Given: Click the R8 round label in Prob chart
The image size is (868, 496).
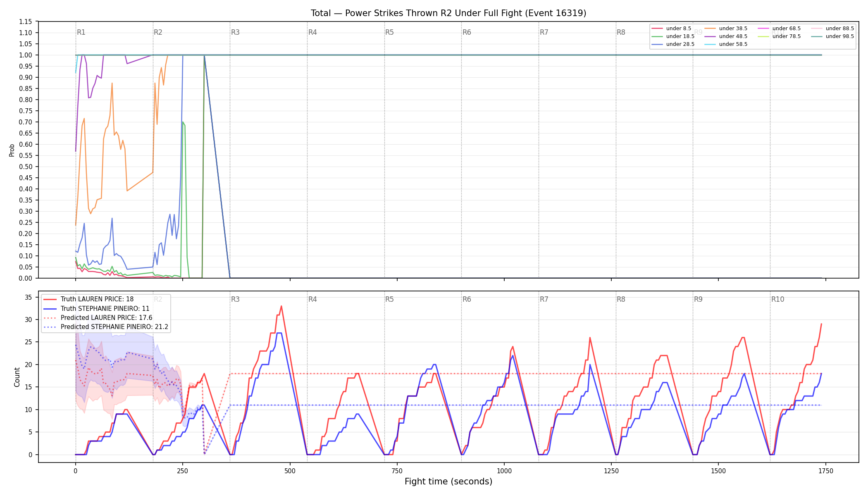Looking at the screenshot, I should pyautogui.click(x=621, y=32).
